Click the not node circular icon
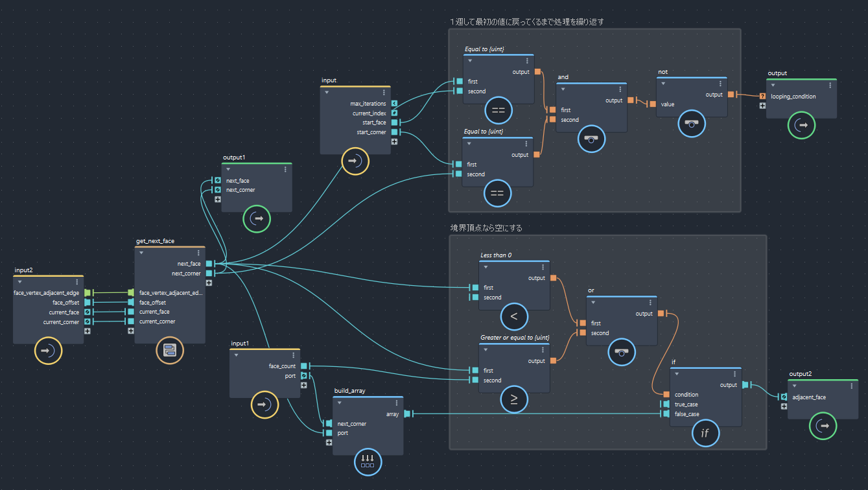Image resolution: width=868 pixels, height=490 pixels. pyautogui.click(x=691, y=124)
